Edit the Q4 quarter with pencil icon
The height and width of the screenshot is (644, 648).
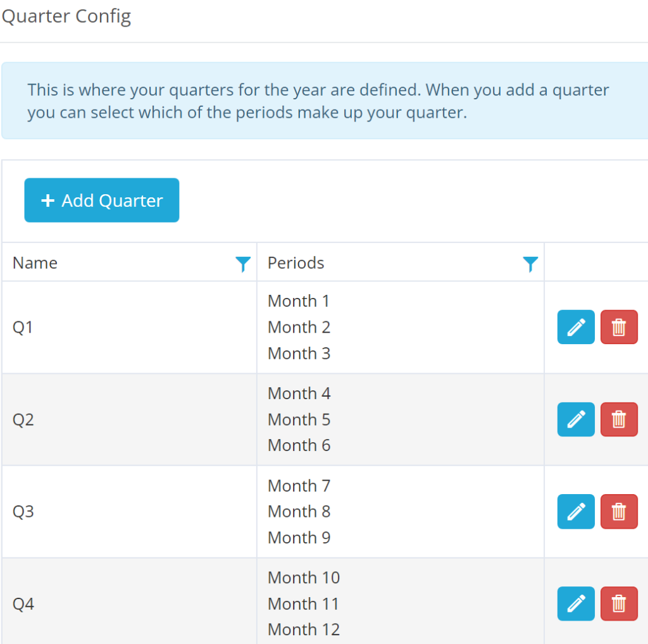(576, 604)
